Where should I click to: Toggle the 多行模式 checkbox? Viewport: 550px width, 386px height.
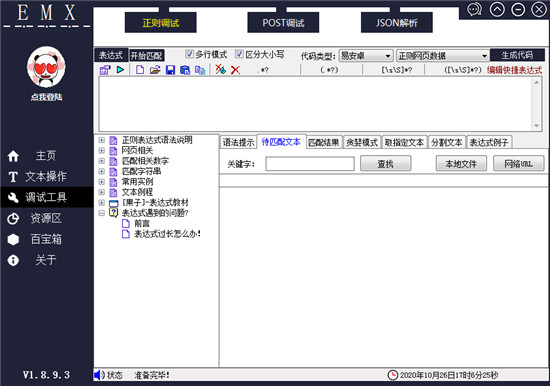tap(189, 54)
